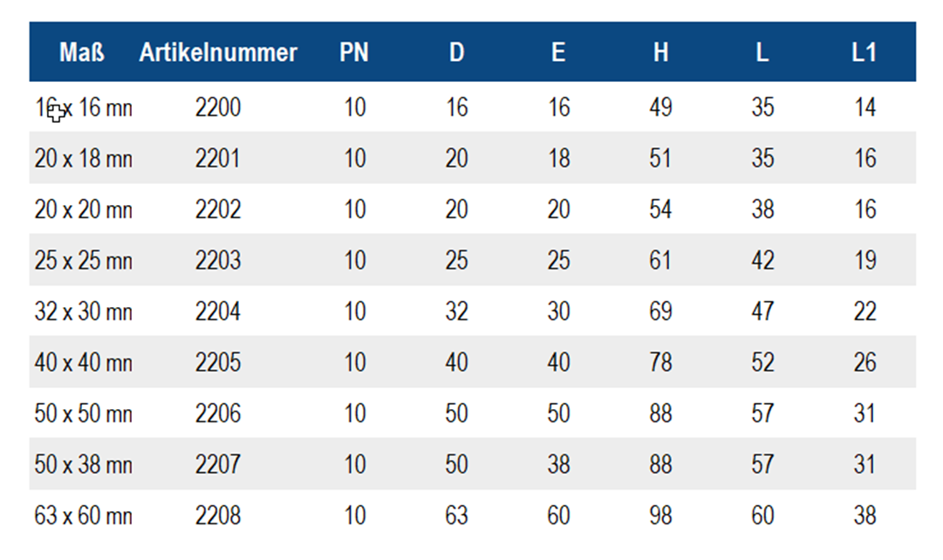Select article number 2200 cell
Image resolution: width=943 pixels, height=560 pixels.
(x=218, y=108)
